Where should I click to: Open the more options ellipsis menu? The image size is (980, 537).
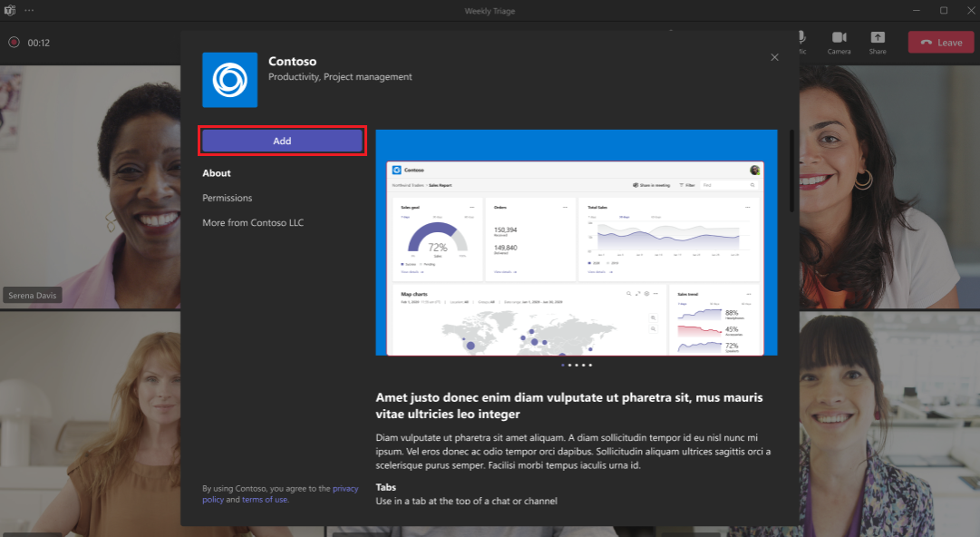31,10
